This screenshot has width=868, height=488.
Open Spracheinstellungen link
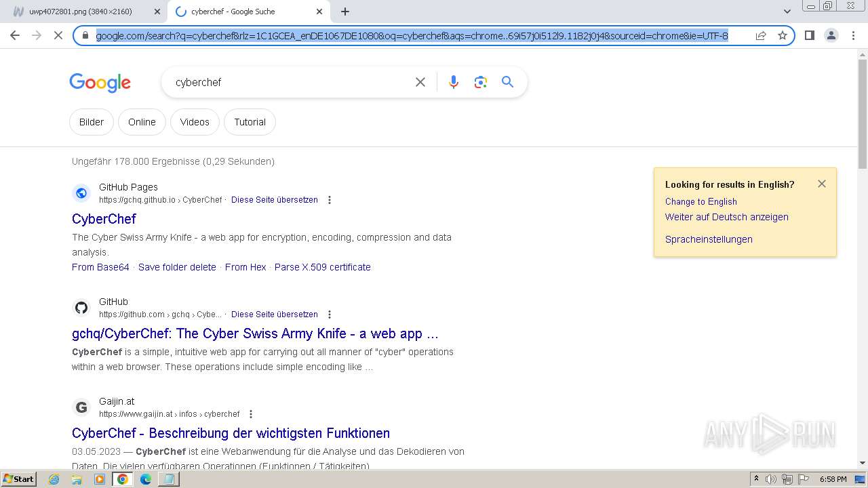point(709,239)
